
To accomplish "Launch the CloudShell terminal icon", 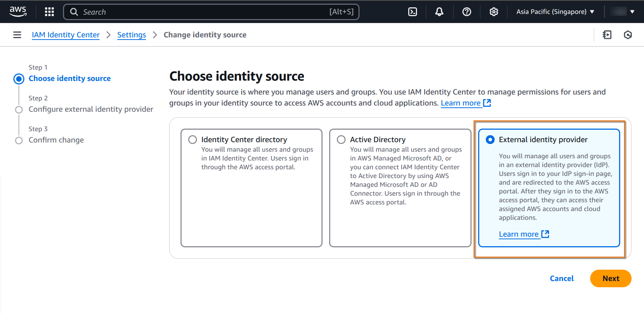I will coord(413,12).
